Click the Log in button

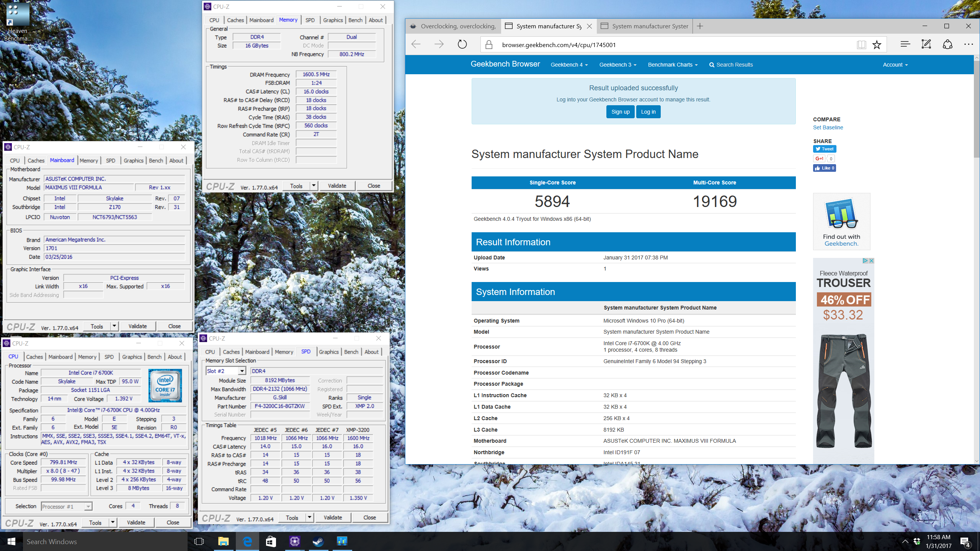point(648,112)
